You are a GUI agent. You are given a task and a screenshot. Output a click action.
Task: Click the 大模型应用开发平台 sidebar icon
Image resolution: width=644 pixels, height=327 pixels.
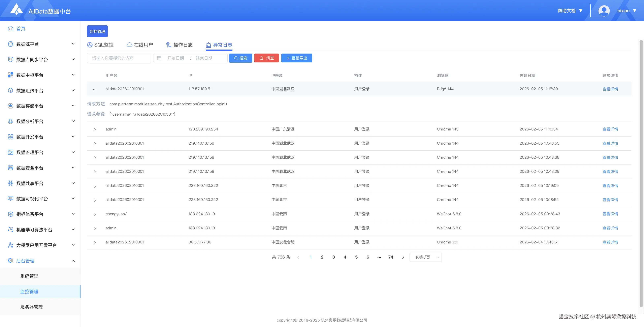pos(10,245)
